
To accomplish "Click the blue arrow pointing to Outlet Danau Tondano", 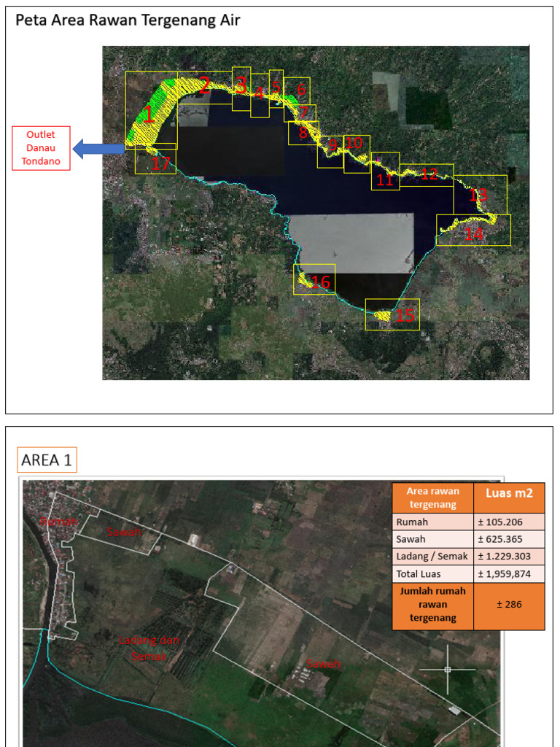I will tap(98, 149).
